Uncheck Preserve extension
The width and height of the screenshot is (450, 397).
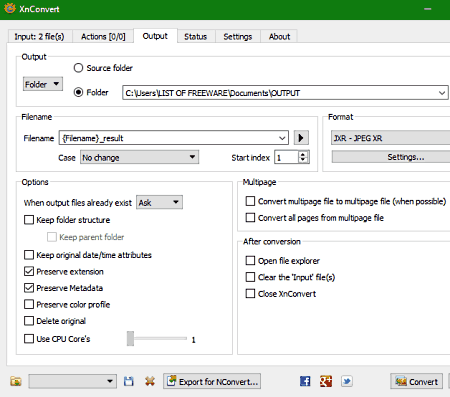tap(29, 271)
